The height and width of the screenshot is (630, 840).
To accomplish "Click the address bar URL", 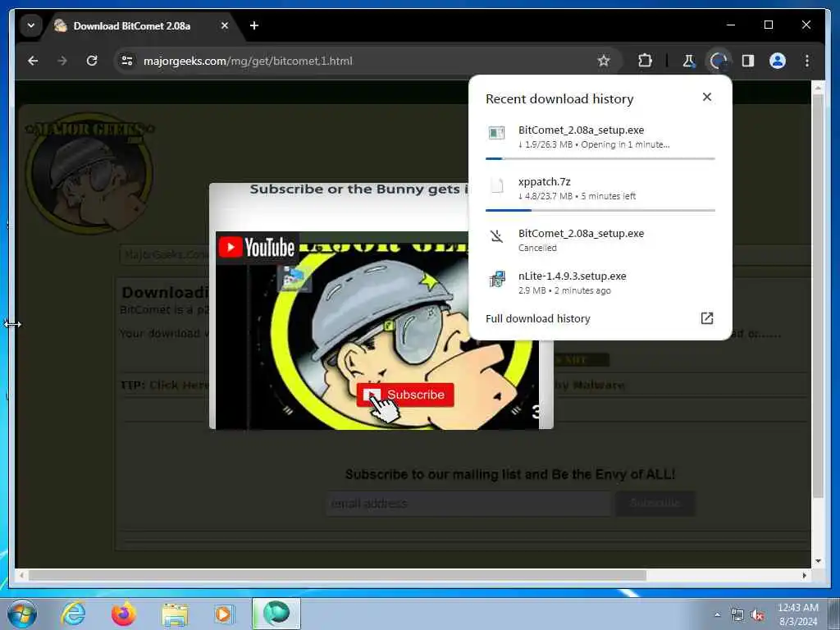I will point(248,61).
